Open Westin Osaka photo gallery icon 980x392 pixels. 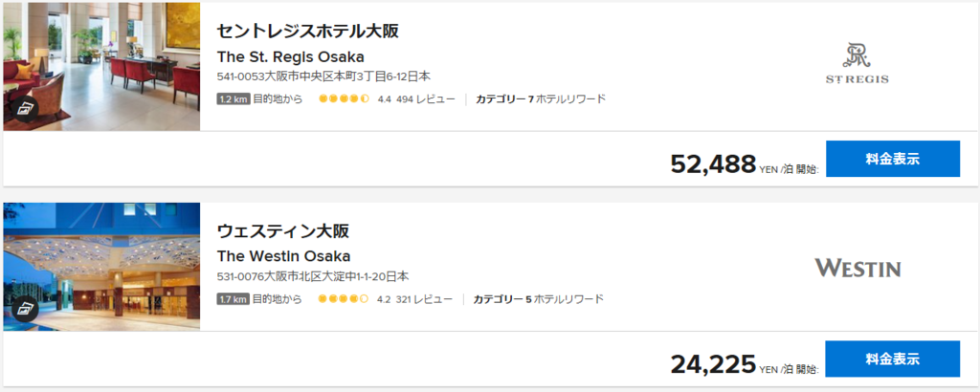(x=25, y=309)
